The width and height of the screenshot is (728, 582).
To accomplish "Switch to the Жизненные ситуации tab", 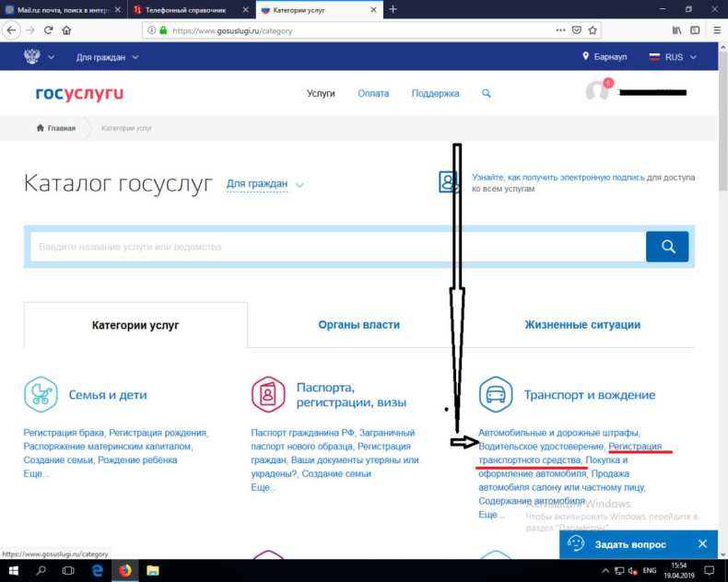I will point(582,325).
